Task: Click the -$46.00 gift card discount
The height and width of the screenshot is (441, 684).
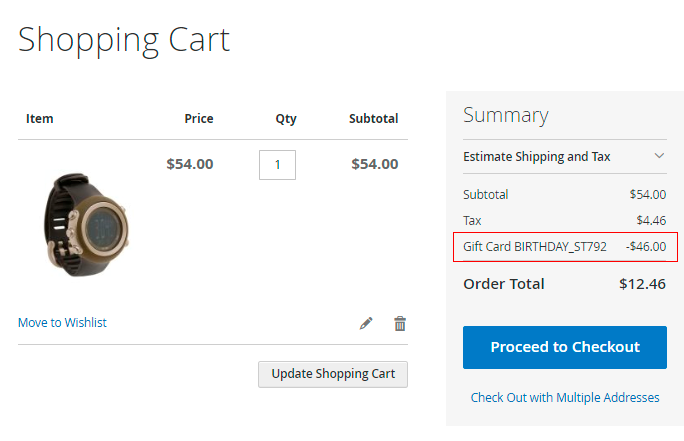Action: pos(646,246)
